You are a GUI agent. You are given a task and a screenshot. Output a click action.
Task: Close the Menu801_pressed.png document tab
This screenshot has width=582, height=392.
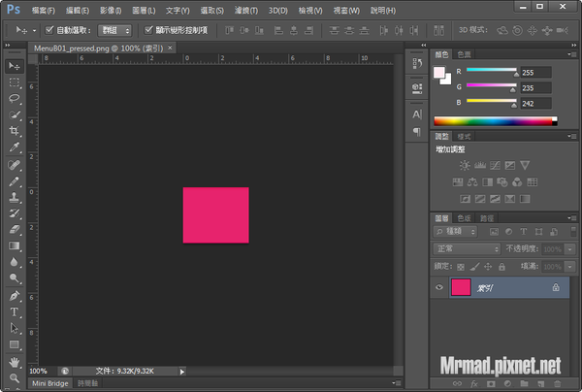170,48
